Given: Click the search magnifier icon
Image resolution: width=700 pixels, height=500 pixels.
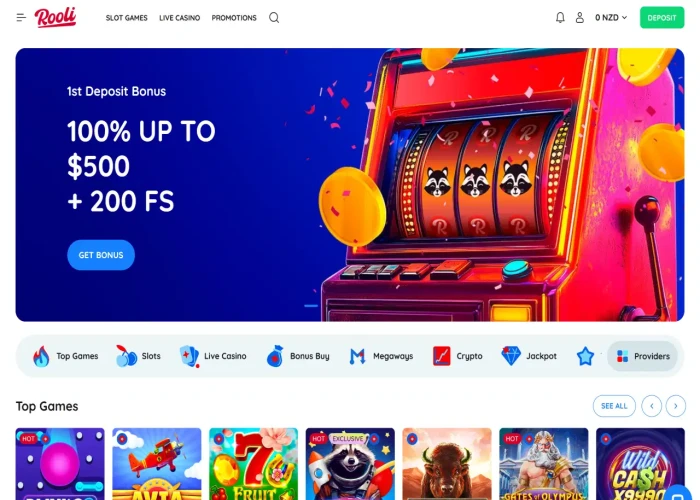Looking at the screenshot, I should [x=274, y=18].
